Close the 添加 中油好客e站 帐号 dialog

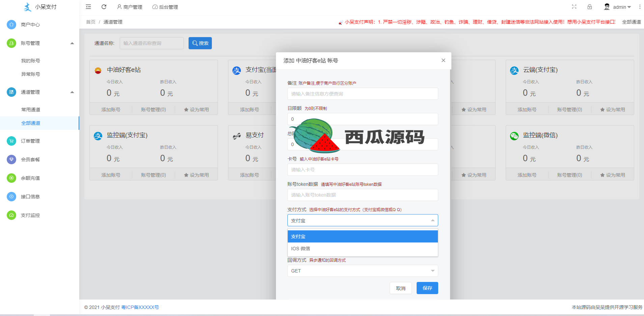[x=443, y=60]
